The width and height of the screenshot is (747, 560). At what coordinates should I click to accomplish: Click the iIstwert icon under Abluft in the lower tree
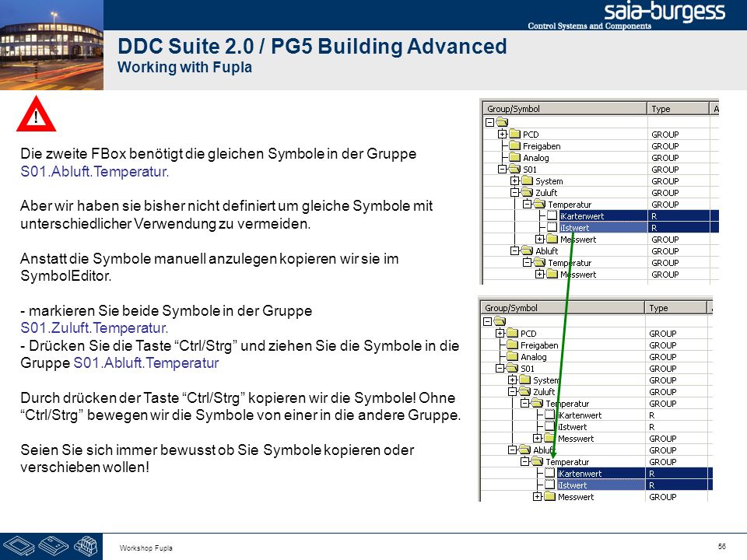click(x=550, y=485)
